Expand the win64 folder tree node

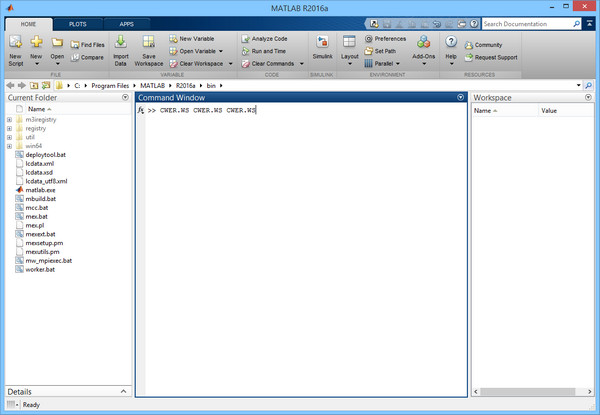pyautogui.click(x=9, y=146)
